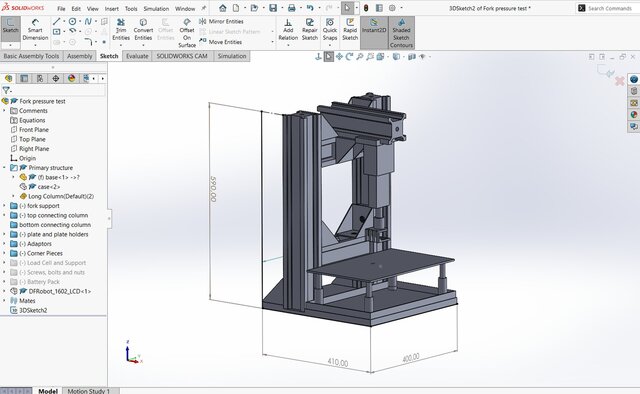Toggle the Instant2D button
Screen dimensions: 640x394
coord(374,33)
